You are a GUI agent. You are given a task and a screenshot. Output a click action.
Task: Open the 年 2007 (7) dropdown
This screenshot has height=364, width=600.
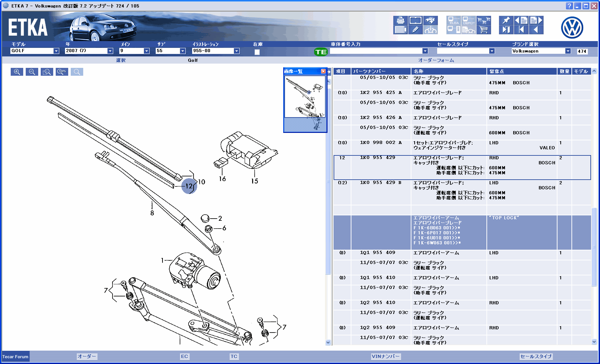(x=110, y=51)
